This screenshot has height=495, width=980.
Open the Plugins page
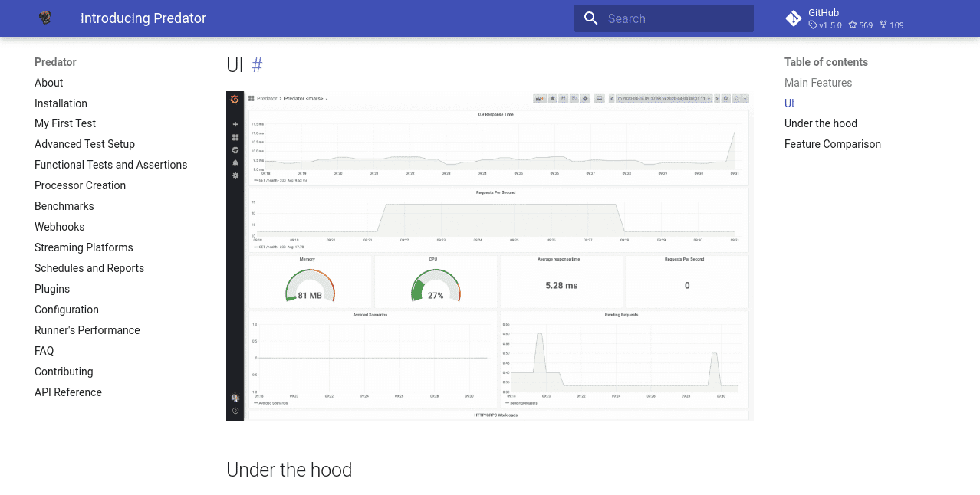pyautogui.click(x=52, y=289)
